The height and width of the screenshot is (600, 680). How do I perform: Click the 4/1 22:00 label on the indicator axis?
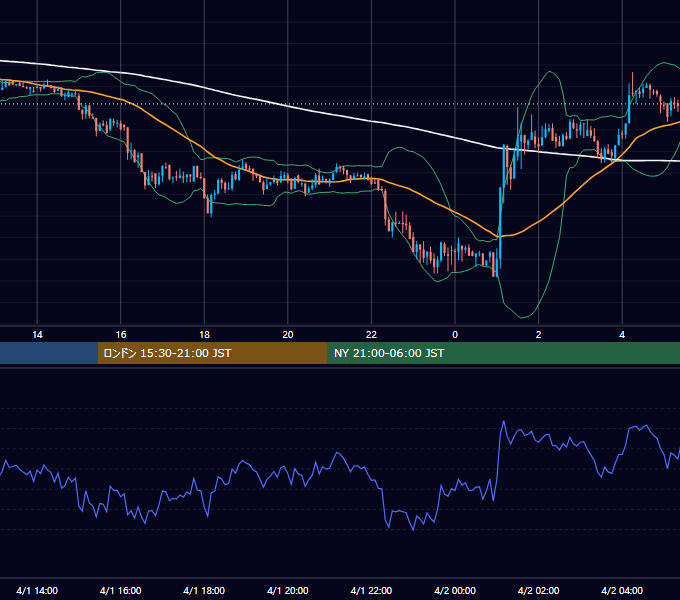371,590
